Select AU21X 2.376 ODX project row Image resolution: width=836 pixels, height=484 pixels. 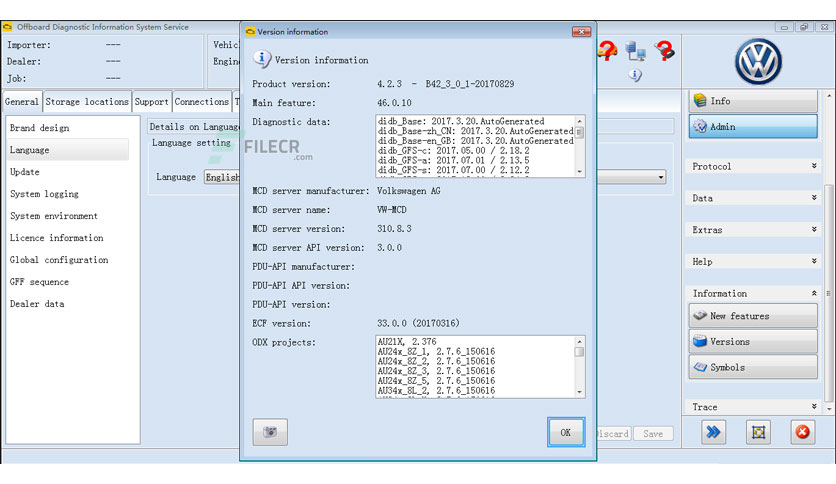click(x=407, y=341)
